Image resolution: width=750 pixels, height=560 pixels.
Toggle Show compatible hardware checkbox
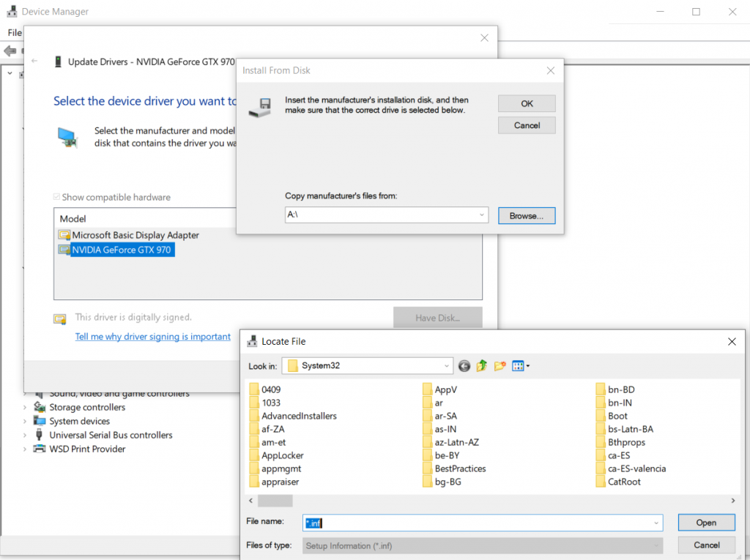coord(56,197)
